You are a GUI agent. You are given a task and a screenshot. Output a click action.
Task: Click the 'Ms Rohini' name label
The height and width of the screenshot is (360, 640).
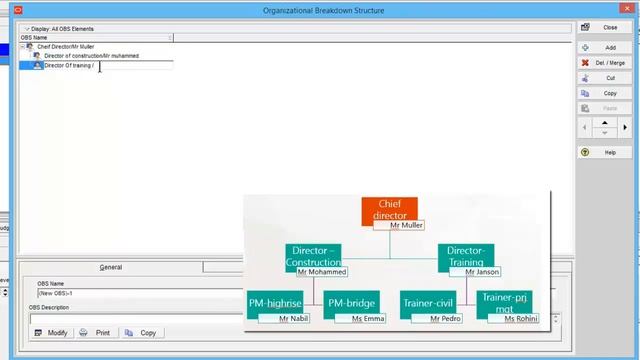pos(513,318)
